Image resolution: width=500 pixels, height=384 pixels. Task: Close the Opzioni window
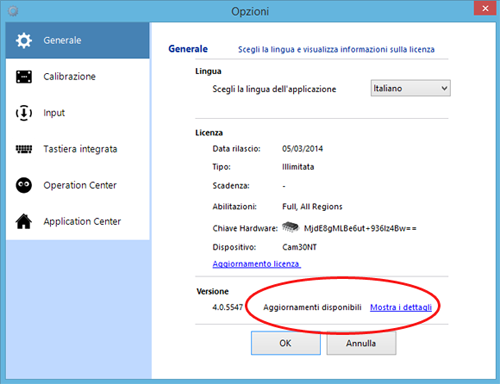485,8
